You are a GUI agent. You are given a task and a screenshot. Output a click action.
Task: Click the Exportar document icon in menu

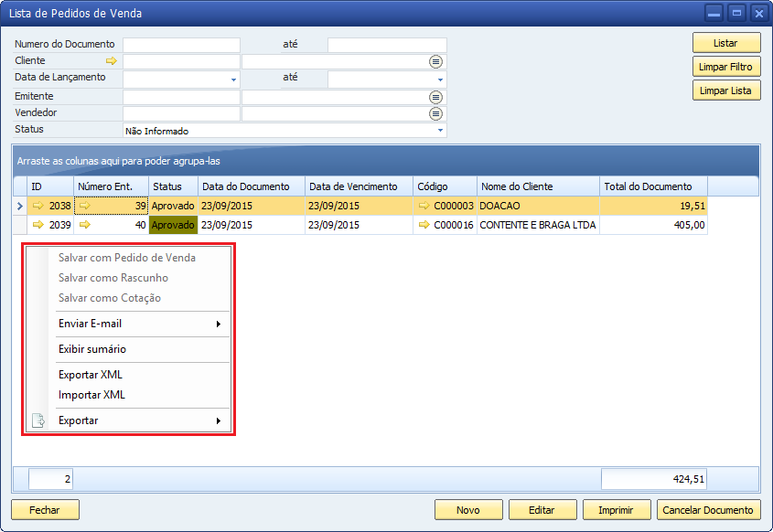[x=38, y=420]
